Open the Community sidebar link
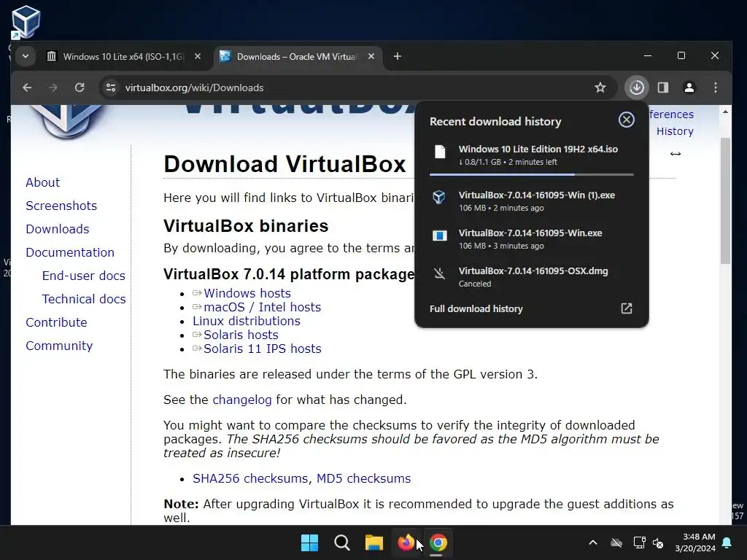Image resolution: width=747 pixels, height=560 pixels. pyautogui.click(x=59, y=346)
